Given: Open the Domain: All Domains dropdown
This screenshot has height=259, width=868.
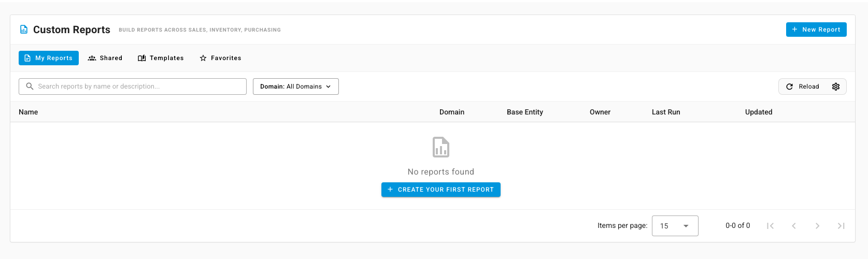Looking at the screenshot, I should pyautogui.click(x=296, y=87).
